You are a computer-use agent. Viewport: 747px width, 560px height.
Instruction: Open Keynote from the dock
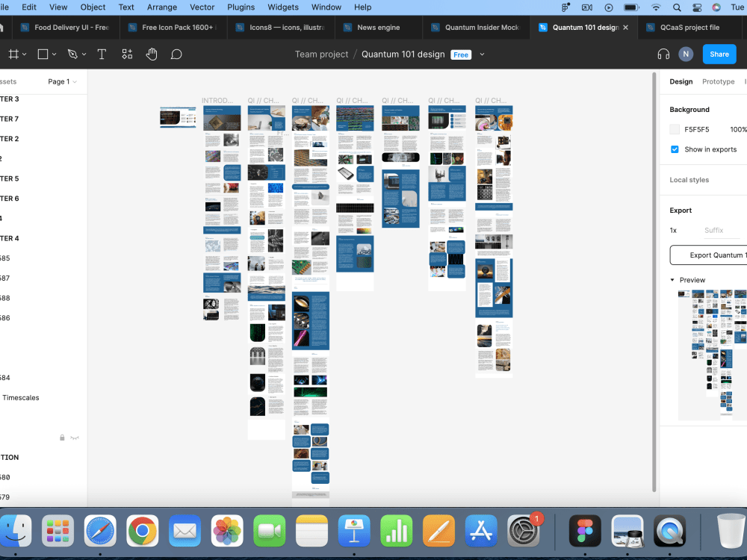pyautogui.click(x=354, y=530)
